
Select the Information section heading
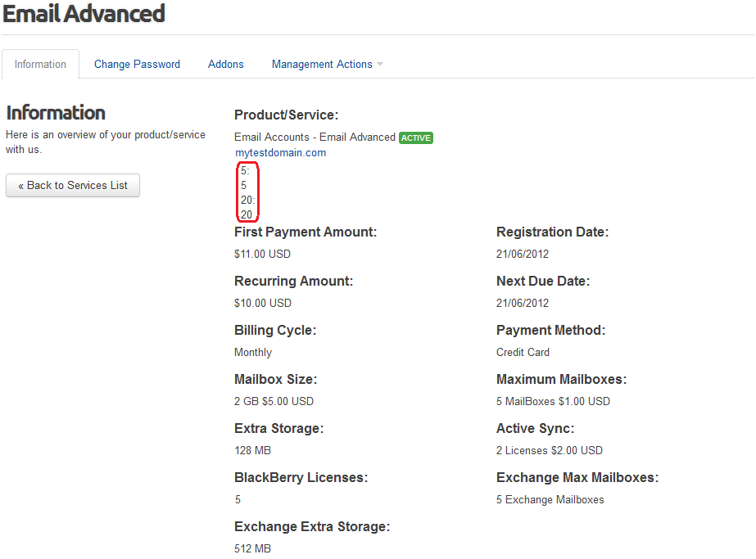[56, 113]
